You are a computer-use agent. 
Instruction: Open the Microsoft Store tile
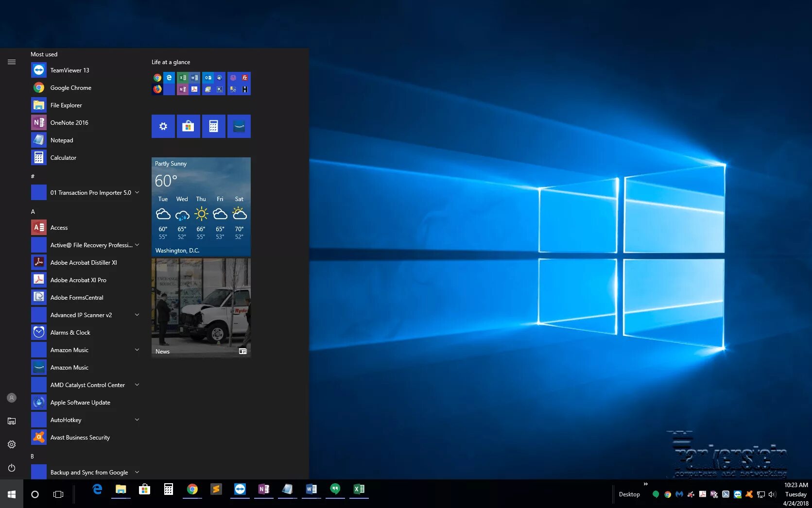click(x=189, y=126)
